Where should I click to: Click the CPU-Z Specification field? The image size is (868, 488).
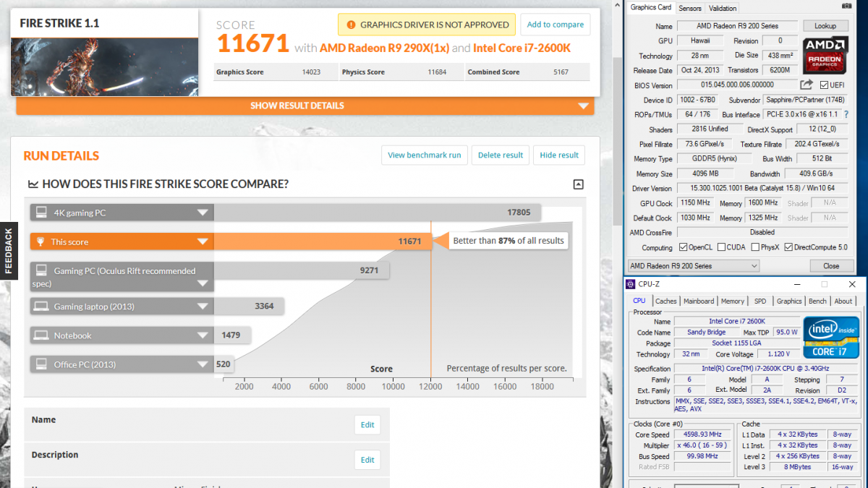(x=765, y=369)
